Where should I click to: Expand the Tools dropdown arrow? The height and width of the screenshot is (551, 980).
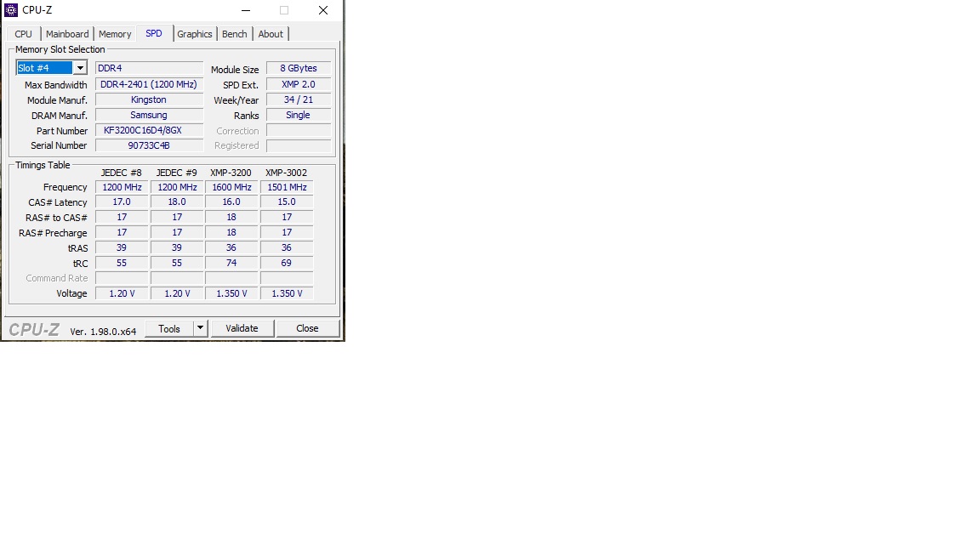pyautogui.click(x=200, y=328)
